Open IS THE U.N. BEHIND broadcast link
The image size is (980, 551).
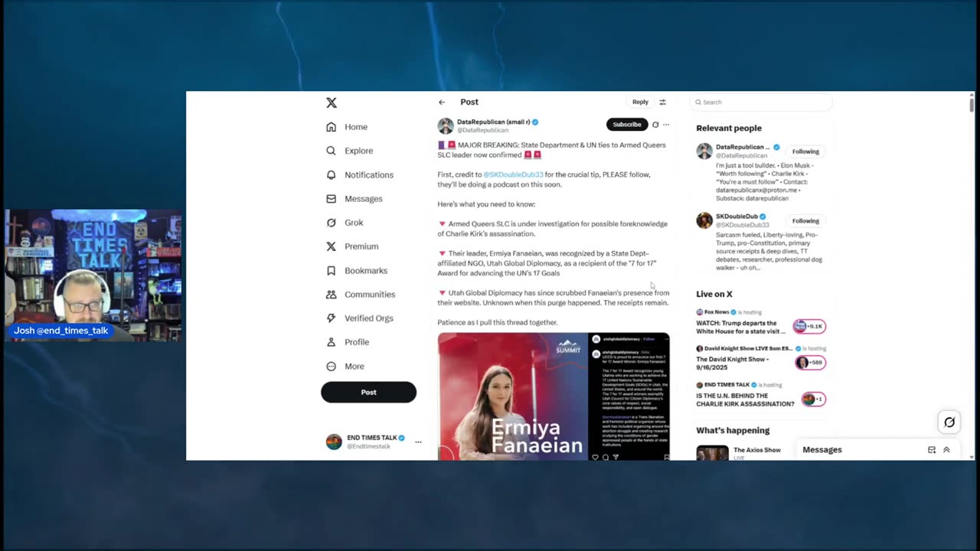745,399
